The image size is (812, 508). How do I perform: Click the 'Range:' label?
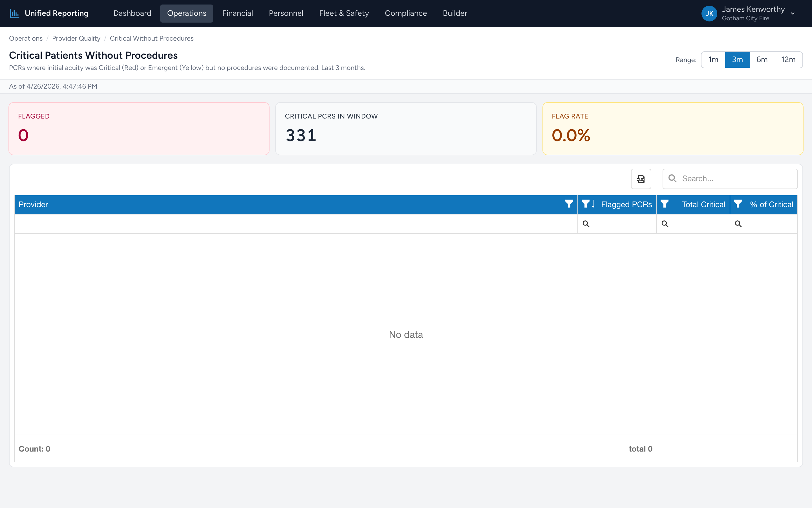(686, 60)
